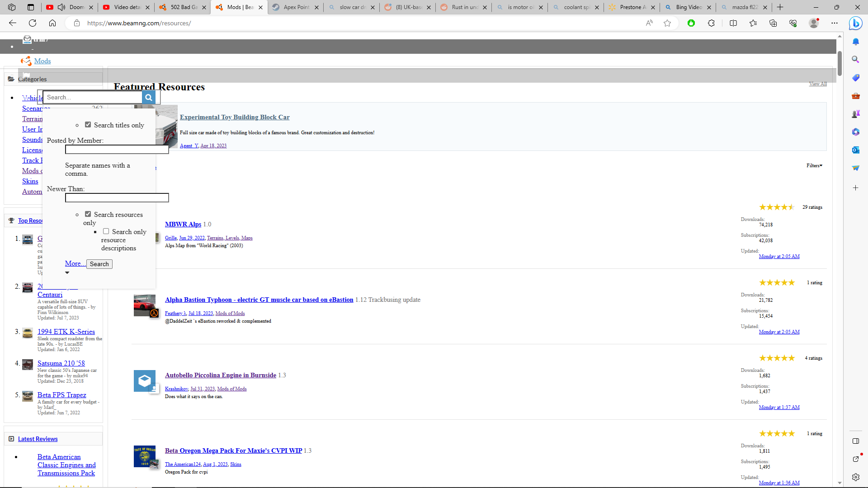Screen dimensions: 868x488
Task: Uncheck Search titles only checkbox
Action: click(88, 125)
